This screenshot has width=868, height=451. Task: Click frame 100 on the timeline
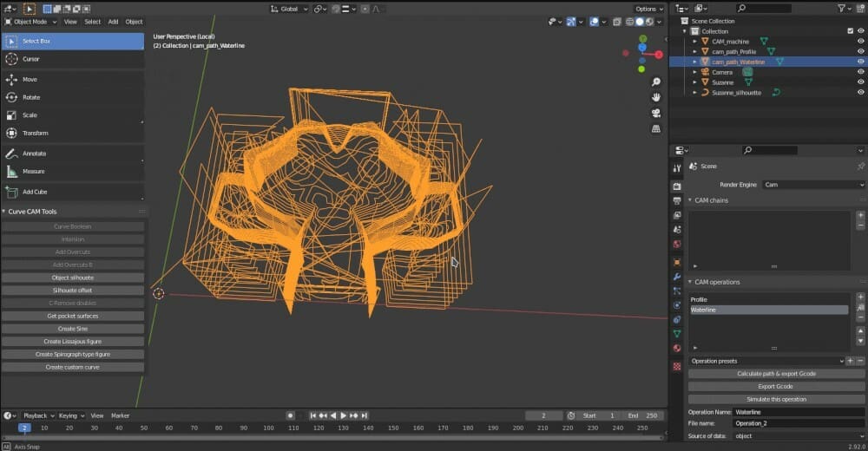click(268, 428)
